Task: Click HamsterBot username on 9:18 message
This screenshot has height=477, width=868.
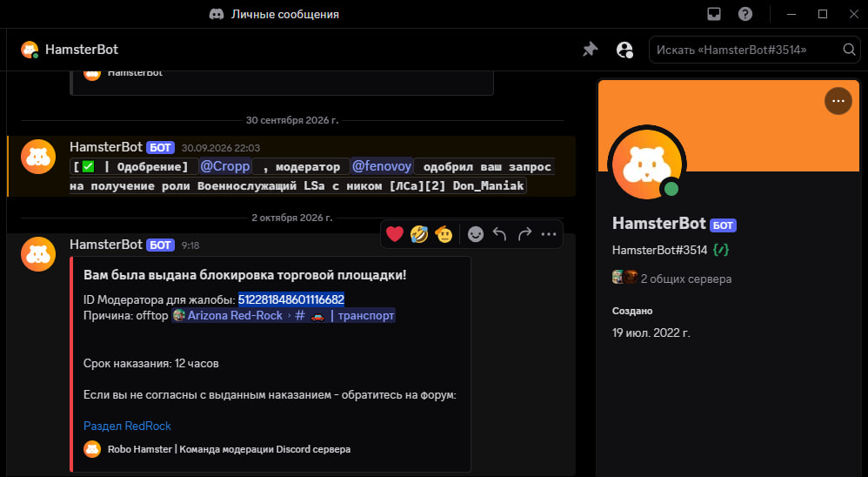Action: tap(106, 245)
